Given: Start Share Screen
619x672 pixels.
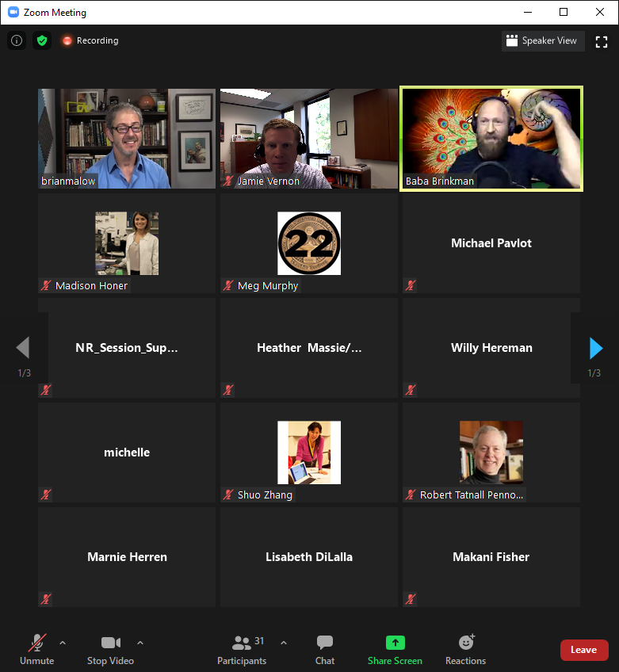Looking at the screenshot, I should click(x=395, y=649).
